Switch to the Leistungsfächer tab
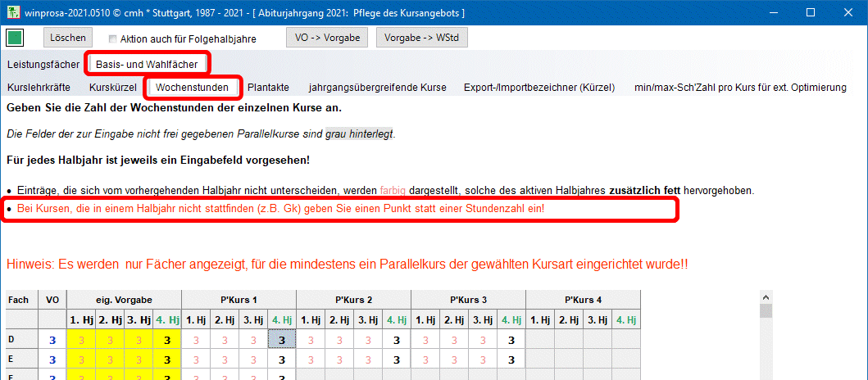868x380 pixels. (x=43, y=64)
